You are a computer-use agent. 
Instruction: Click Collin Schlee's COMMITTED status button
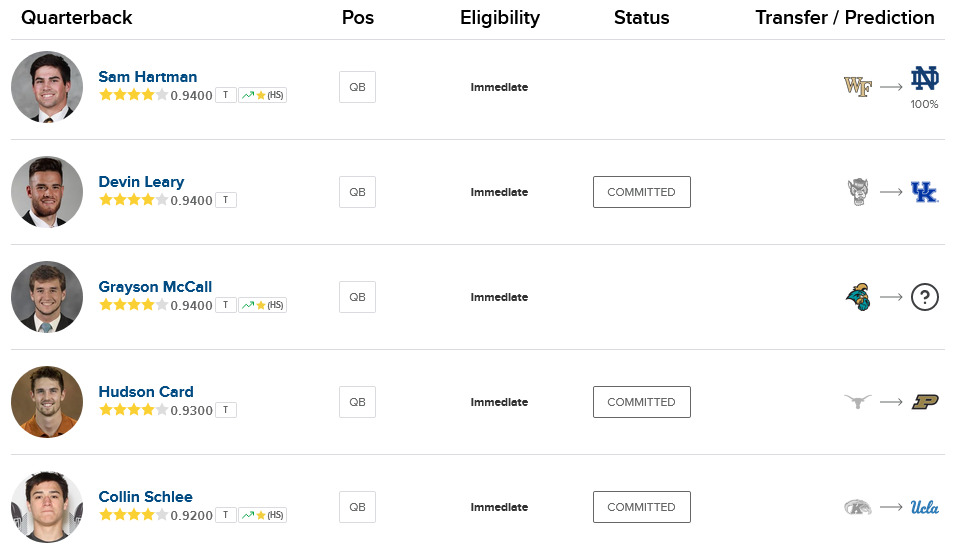[641, 507]
